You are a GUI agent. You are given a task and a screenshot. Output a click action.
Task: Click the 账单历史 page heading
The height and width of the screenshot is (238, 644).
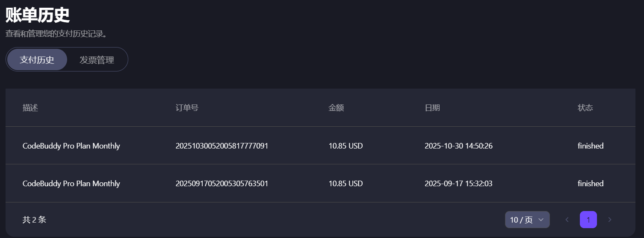(x=38, y=15)
